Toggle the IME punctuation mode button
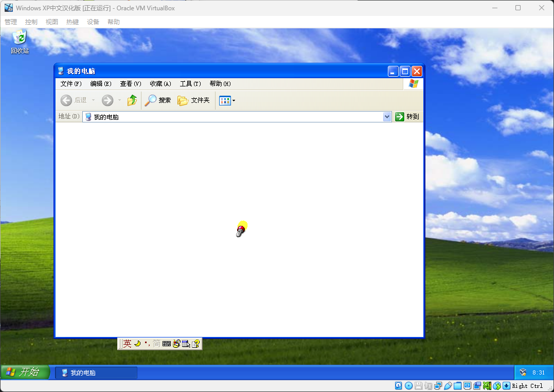The width and height of the screenshot is (554, 392). [x=147, y=344]
